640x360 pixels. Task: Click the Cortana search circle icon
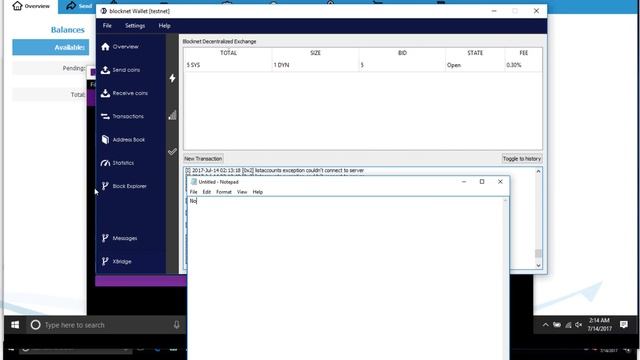point(36,325)
